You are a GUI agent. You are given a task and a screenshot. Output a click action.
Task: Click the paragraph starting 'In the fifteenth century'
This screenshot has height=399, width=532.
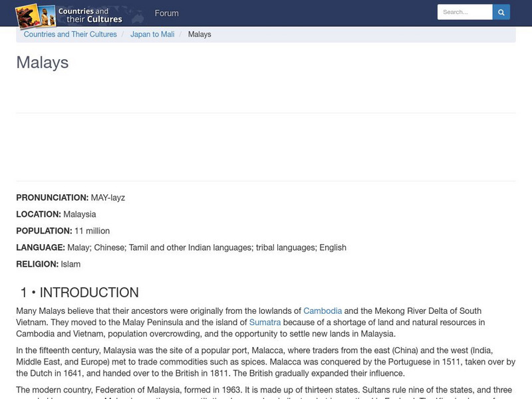click(x=266, y=362)
